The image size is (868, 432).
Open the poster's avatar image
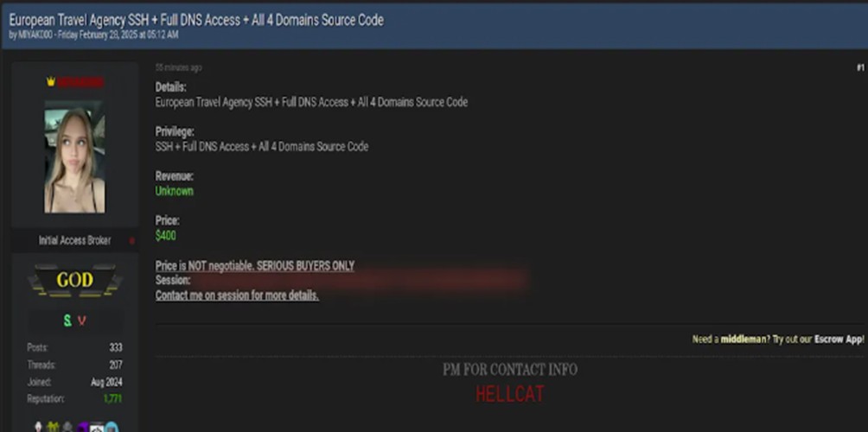74,157
